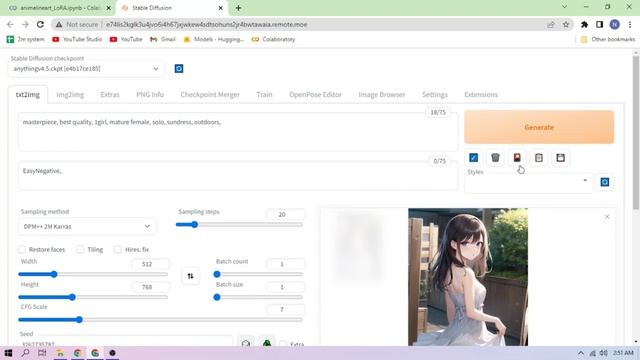Open the OpenPose Editor tab
The height and width of the screenshot is (360, 640).
click(x=315, y=94)
